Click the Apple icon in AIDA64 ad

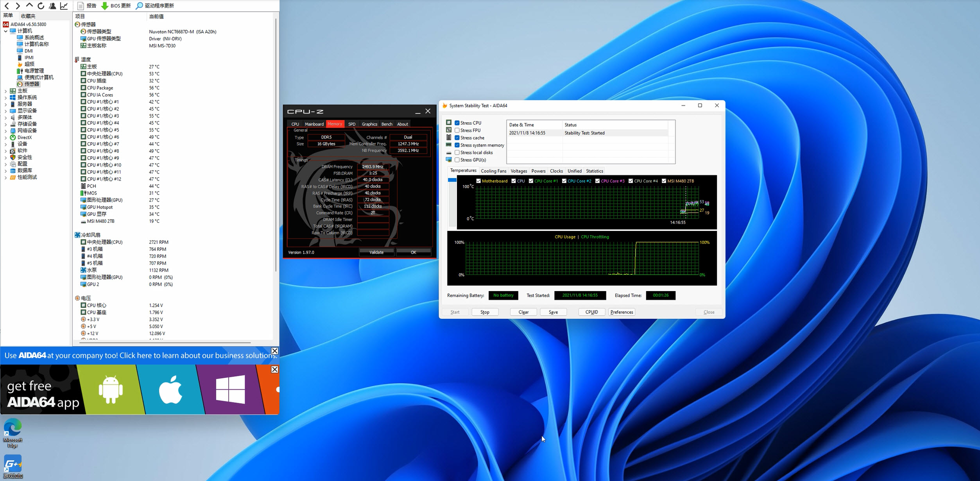point(170,389)
